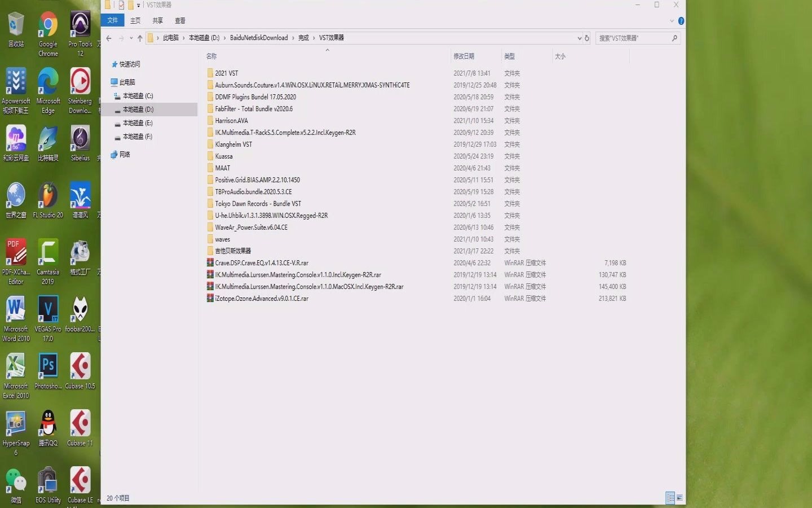
Task: Open the 查看 ribbon tab
Action: pos(180,20)
